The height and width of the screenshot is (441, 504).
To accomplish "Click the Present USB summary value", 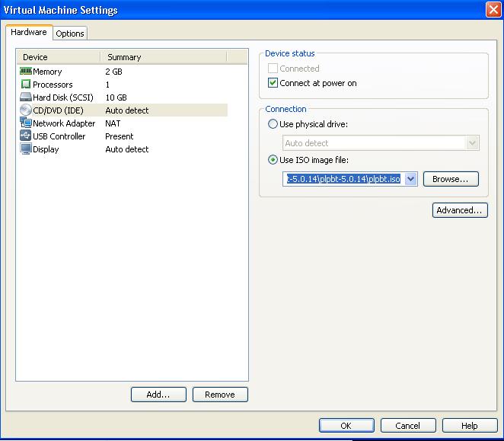I will tap(120, 136).
